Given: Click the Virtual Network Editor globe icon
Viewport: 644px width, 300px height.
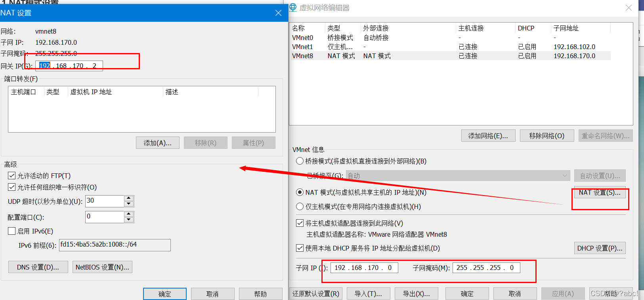Looking at the screenshot, I should pos(293,8).
